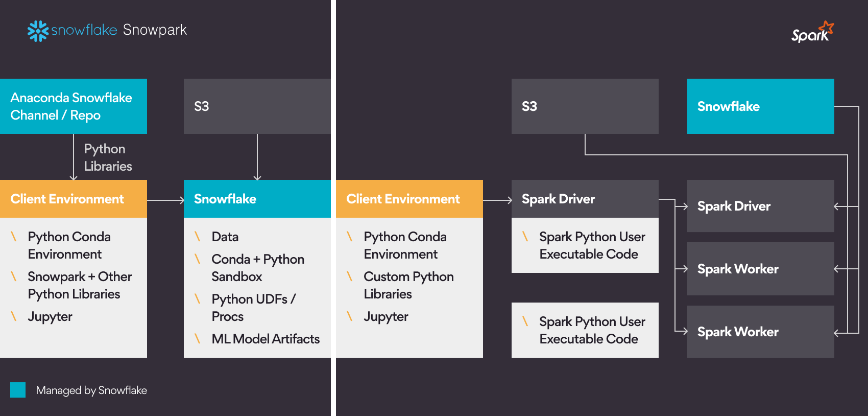Click the teal Managed by Snowflake legend square
The height and width of the screenshot is (416, 868).
pyautogui.click(x=18, y=390)
